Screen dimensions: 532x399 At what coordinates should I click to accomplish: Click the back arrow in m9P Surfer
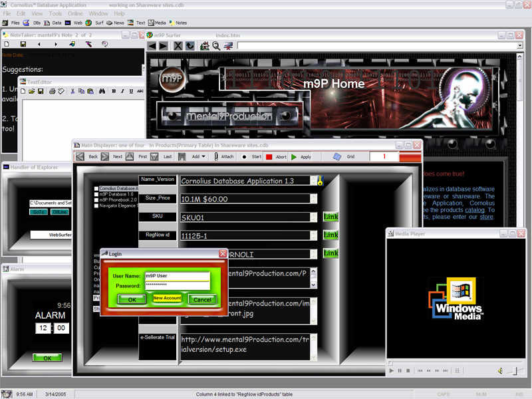point(152,46)
